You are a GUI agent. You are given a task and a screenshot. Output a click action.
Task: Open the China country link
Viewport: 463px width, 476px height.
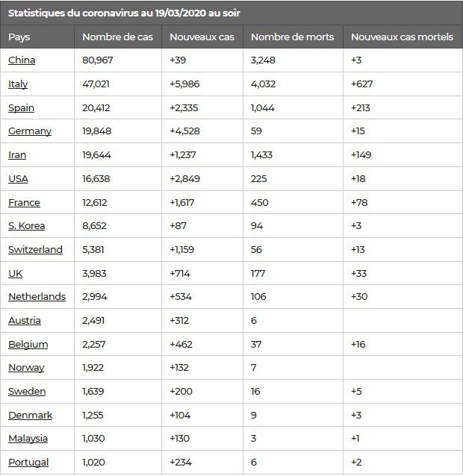pos(22,60)
